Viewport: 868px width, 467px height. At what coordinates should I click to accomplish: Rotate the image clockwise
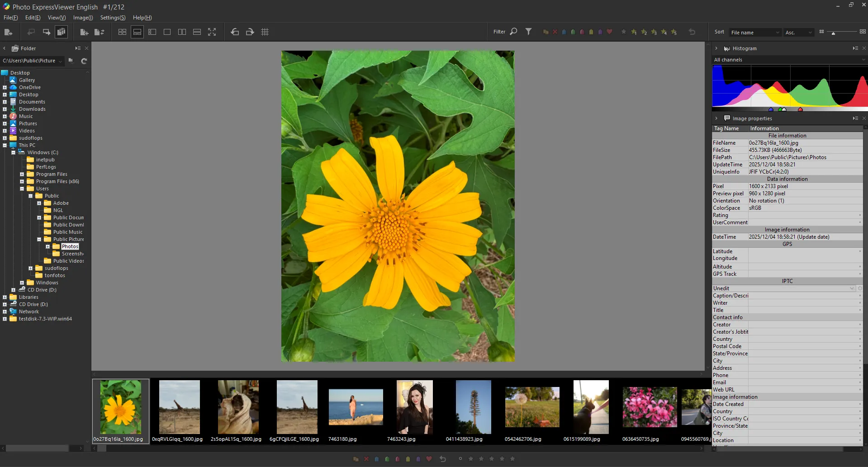point(250,32)
